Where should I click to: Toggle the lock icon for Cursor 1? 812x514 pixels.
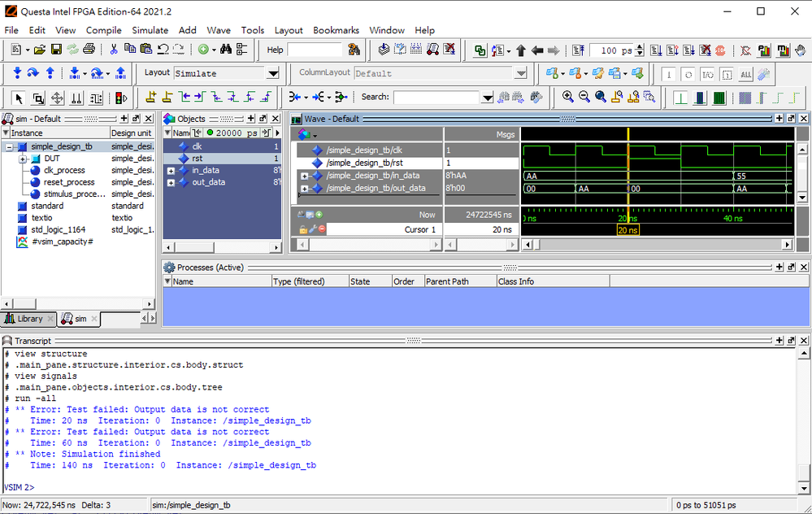coord(303,229)
